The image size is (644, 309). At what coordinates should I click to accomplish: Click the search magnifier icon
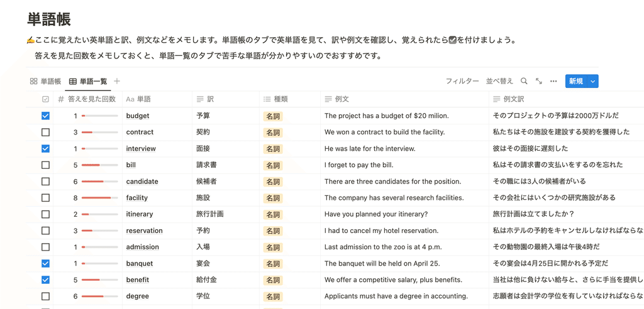524,81
